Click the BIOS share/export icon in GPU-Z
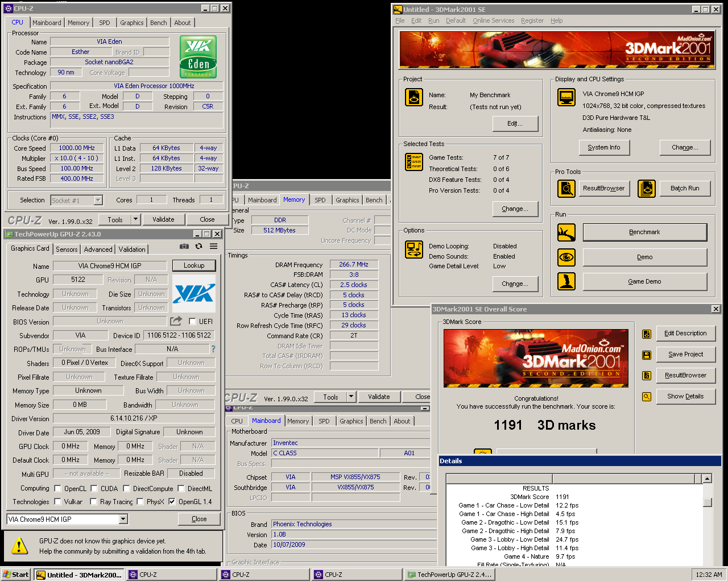The image size is (728, 582). pyautogui.click(x=176, y=321)
